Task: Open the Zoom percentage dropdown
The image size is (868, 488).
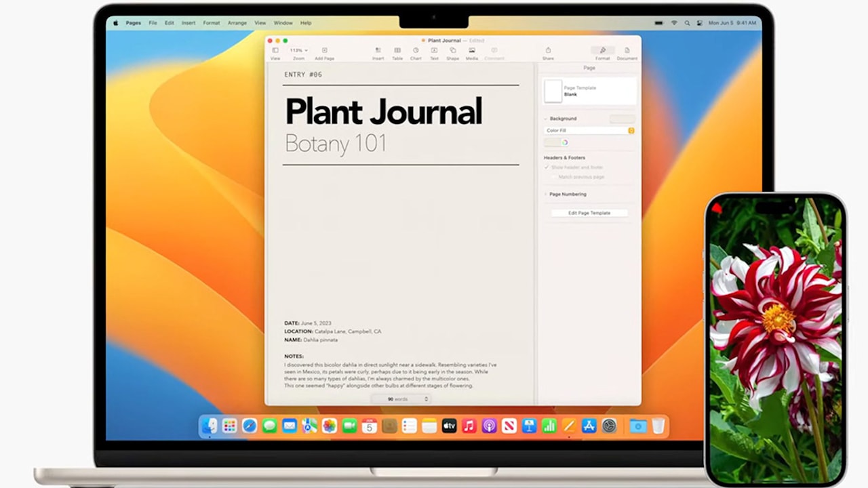Action: click(x=298, y=50)
